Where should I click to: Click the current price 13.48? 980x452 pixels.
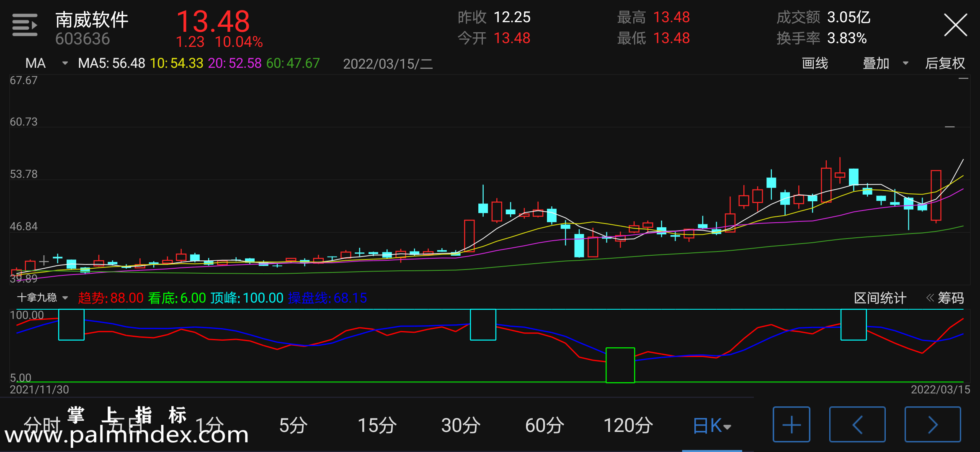pyautogui.click(x=213, y=21)
